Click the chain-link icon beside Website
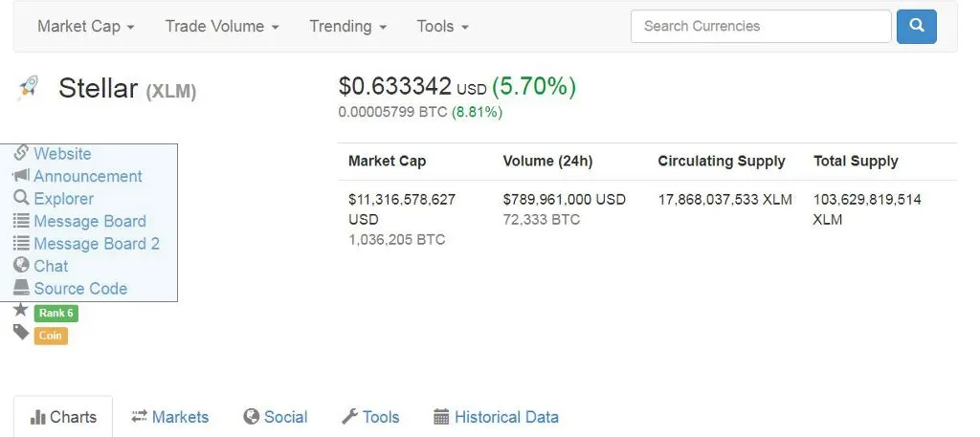Image resolution: width=980 pixels, height=437 pixels. pos(21,153)
